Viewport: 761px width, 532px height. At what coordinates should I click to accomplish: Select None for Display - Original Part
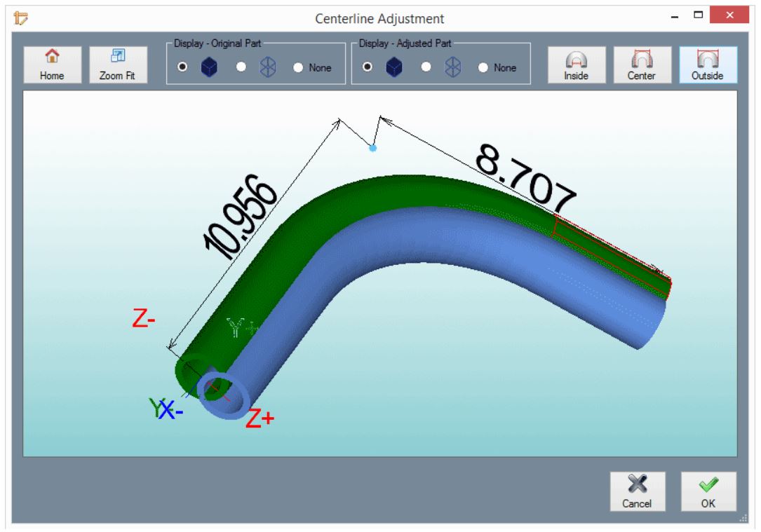[x=297, y=68]
